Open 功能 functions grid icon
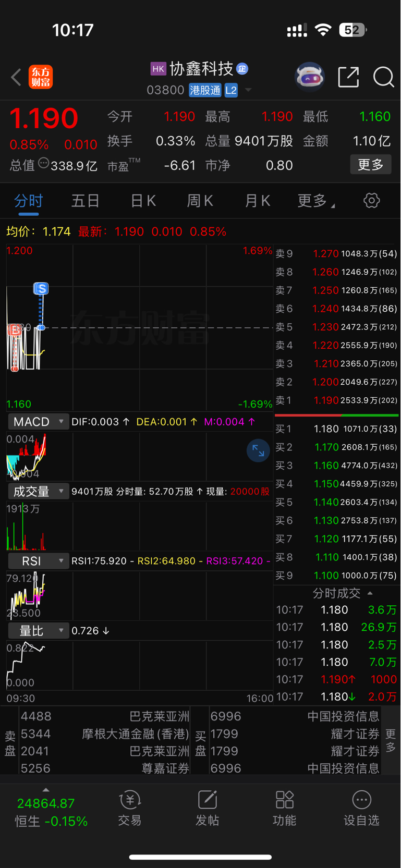This screenshot has height=868, width=401. click(284, 808)
